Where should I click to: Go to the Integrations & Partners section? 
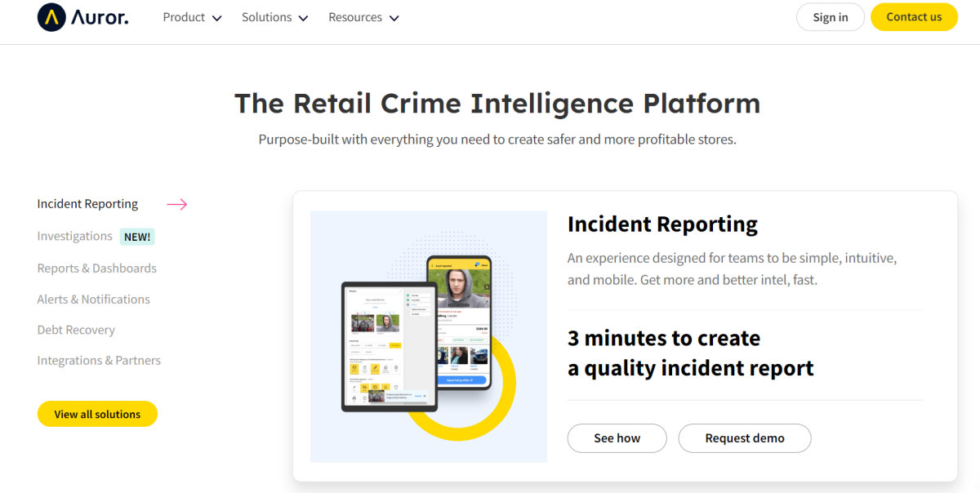[x=99, y=360]
